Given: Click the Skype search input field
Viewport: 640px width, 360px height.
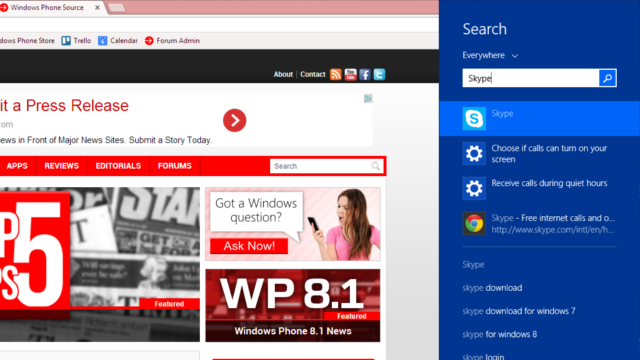Looking at the screenshot, I should (531, 78).
